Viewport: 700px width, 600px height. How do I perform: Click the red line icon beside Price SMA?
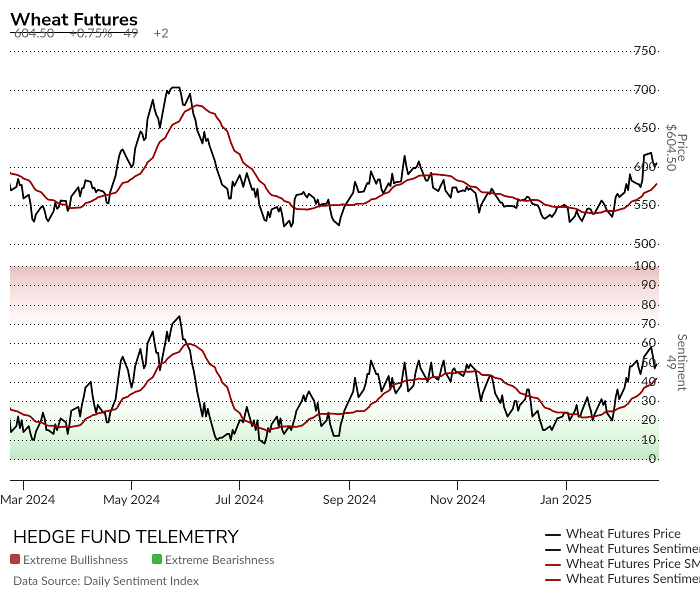[x=552, y=564]
